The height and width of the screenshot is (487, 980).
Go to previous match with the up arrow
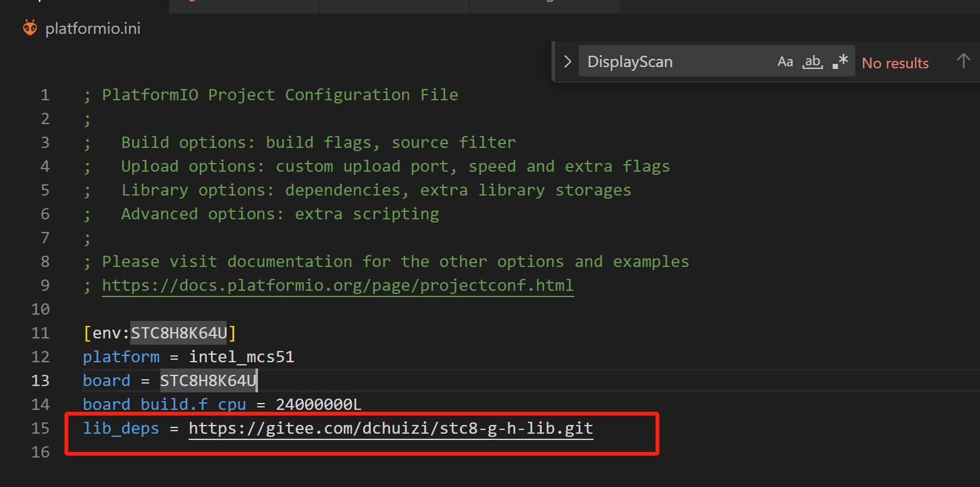pos(963,61)
